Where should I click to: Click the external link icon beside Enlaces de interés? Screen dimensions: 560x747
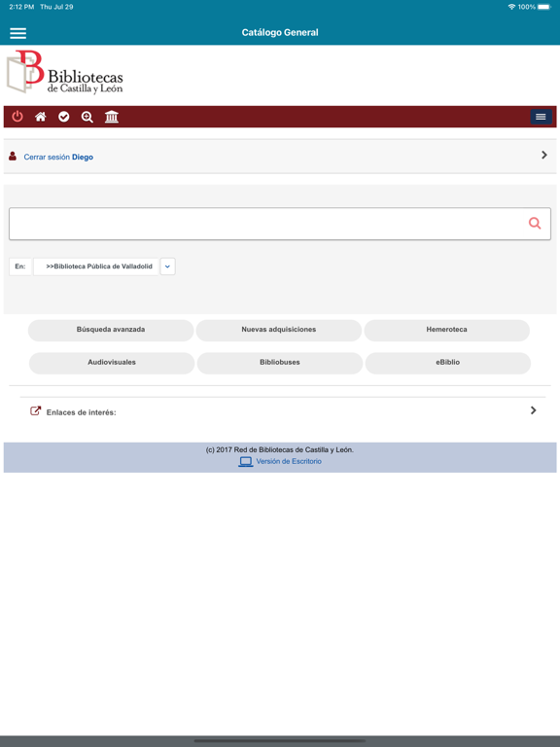point(35,411)
